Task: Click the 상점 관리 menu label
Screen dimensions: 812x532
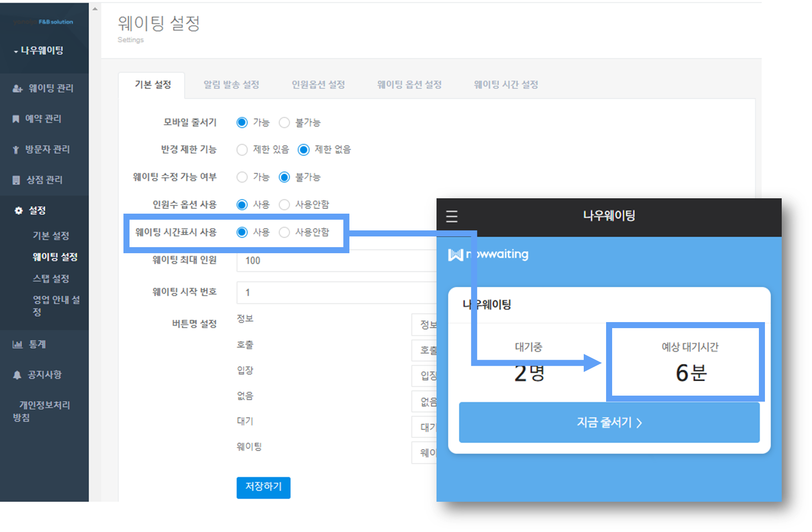Action: [x=44, y=180]
